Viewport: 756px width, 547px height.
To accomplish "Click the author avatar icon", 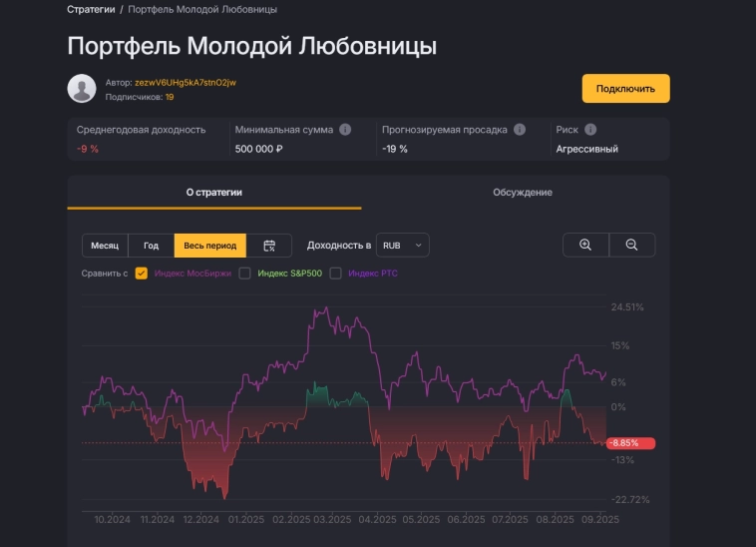I will tap(82, 89).
